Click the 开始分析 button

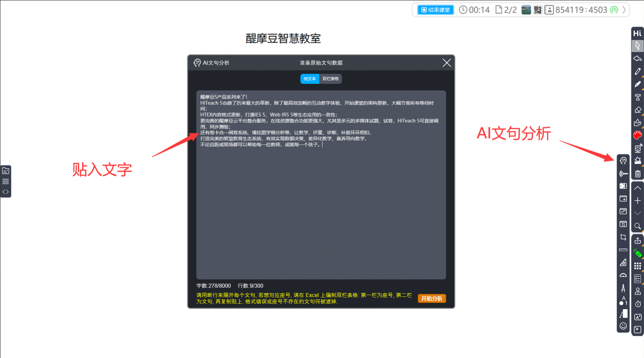click(431, 298)
